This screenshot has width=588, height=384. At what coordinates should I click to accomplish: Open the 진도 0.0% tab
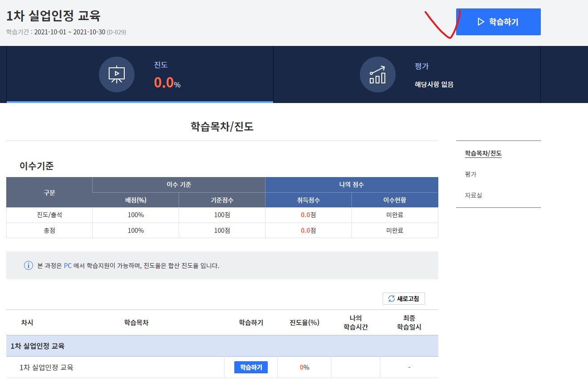click(140, 74)
